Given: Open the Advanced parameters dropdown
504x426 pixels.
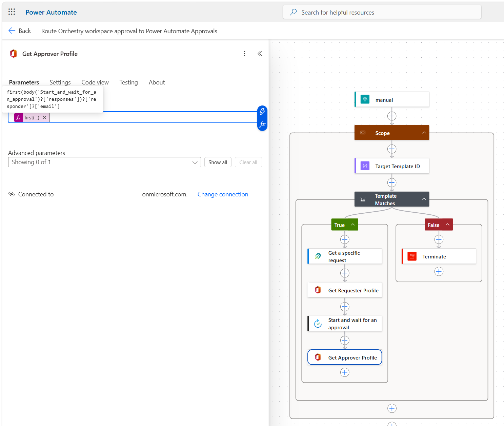Looking at the screenshot, I should point(104,162).
